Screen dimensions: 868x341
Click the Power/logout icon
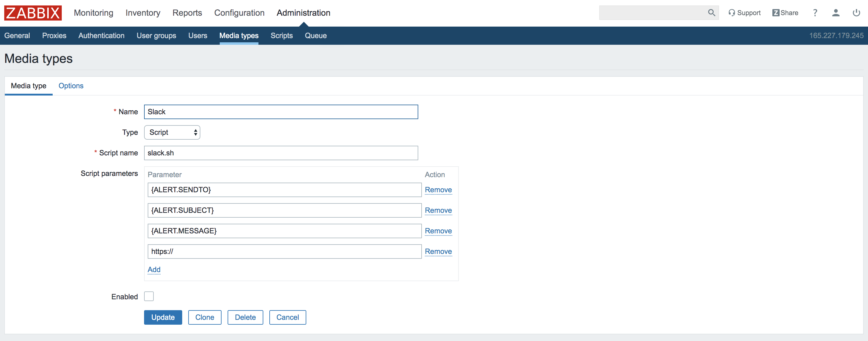(x=855, y=13)
